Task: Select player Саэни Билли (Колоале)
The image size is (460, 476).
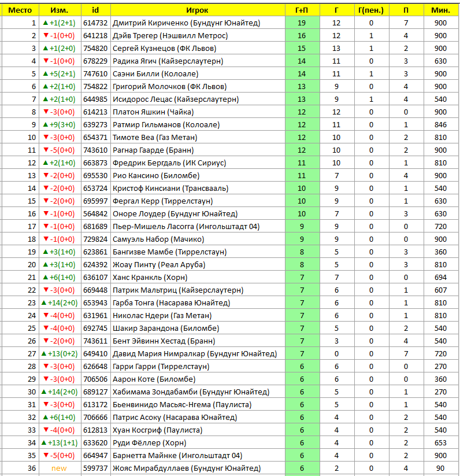Action: [155, 74]
